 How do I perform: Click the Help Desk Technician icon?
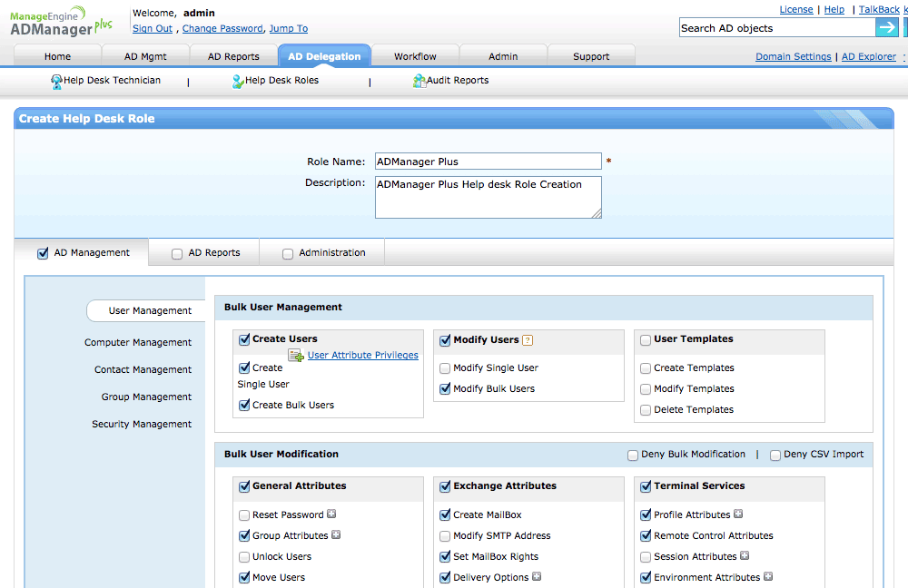click(x=56, y=81)
